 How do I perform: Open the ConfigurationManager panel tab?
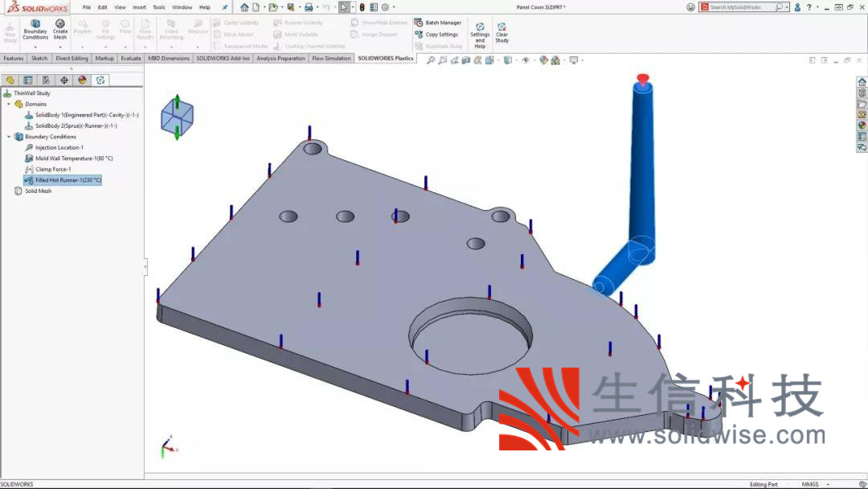[46, 80]
